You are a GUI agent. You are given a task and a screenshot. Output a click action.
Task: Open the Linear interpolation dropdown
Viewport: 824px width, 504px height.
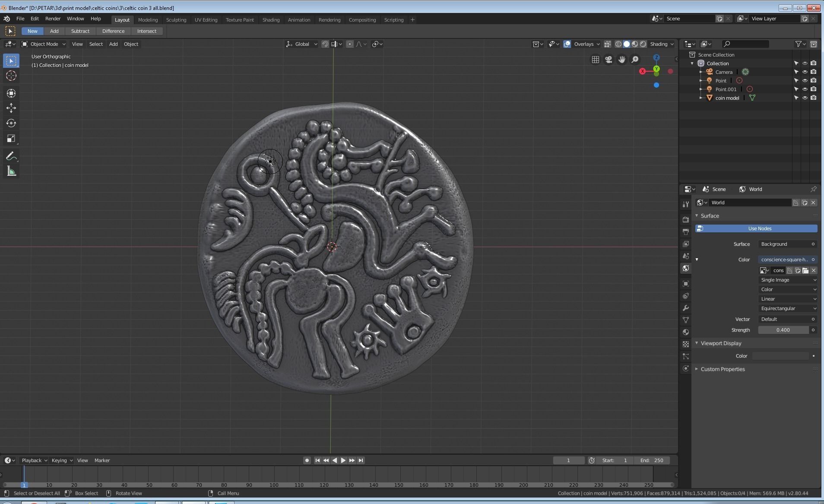(788, 299)
